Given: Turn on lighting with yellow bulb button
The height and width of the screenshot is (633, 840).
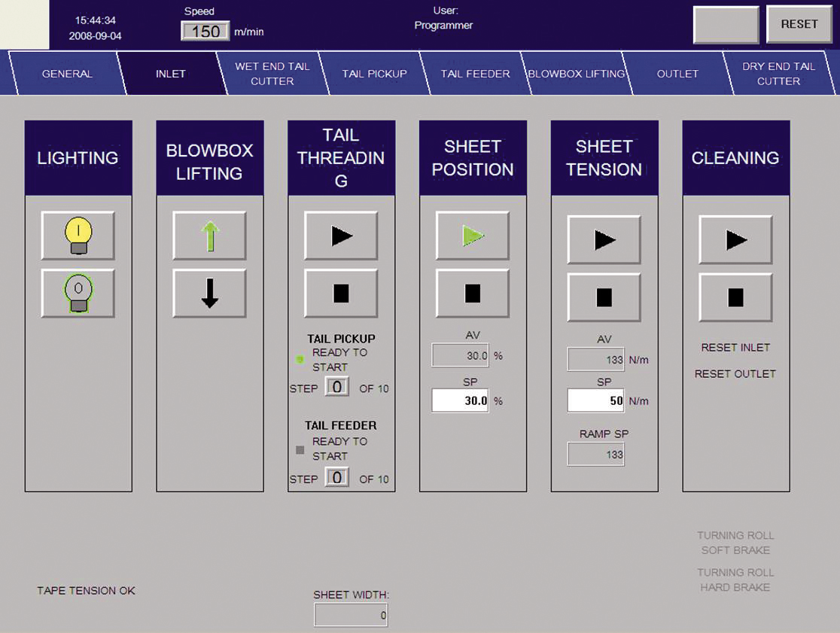Looking at the screenshot, I should point(78,236).
